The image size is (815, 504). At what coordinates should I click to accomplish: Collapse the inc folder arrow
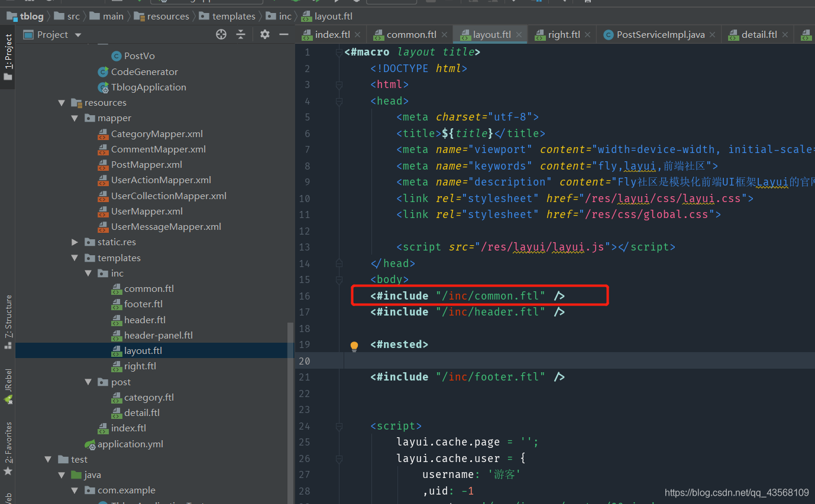click(x=88, y=274)
